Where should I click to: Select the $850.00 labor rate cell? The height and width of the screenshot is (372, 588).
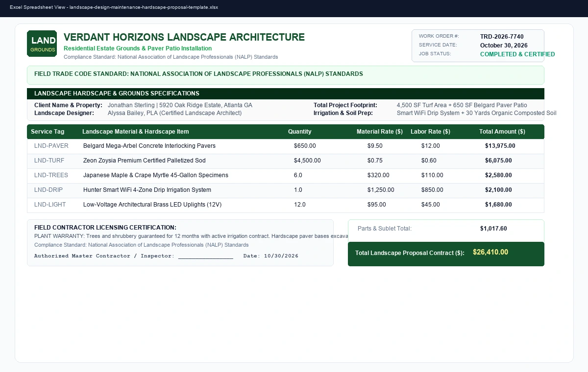[x=432, y=190]
